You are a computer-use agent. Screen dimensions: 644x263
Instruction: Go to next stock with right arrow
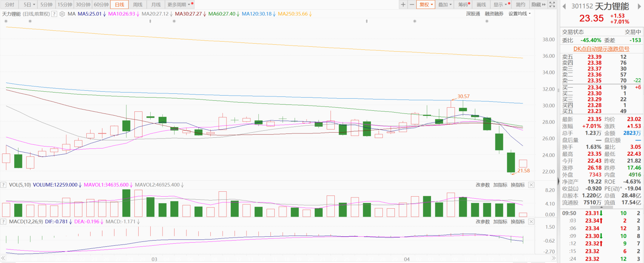tap(639, 6)
